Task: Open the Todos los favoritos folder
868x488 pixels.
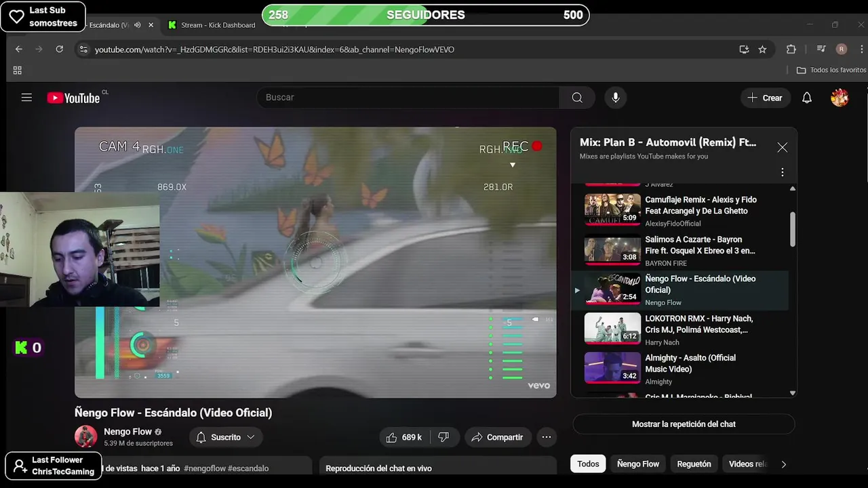Action: (831, 70)
